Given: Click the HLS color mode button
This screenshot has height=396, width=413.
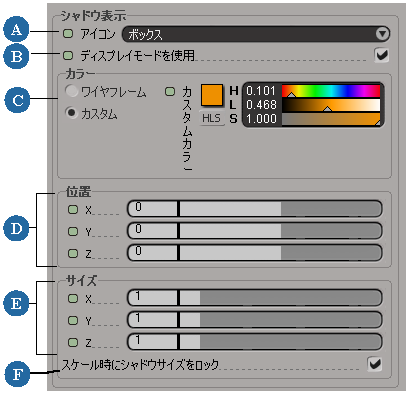Looking at the screenshot, I should 212,118.
